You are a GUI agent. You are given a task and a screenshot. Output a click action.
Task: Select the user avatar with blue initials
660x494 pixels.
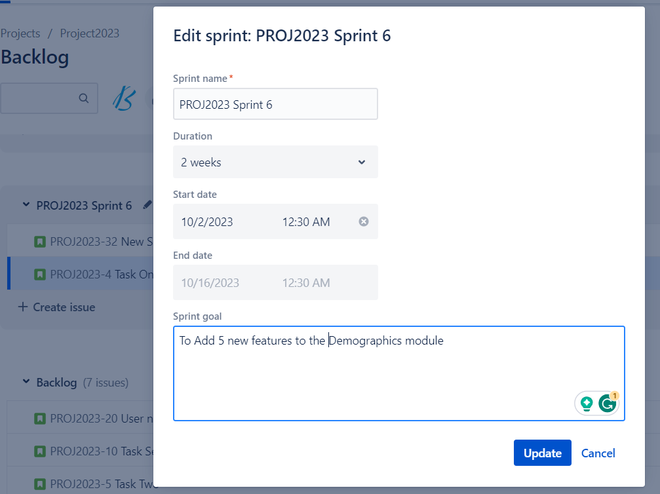pos(124,98)
